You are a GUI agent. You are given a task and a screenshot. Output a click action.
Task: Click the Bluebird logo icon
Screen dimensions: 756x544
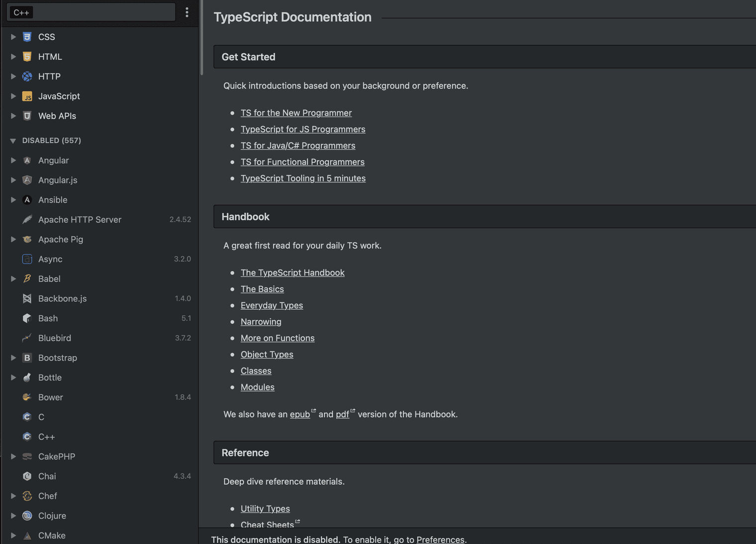pos(27,338)
